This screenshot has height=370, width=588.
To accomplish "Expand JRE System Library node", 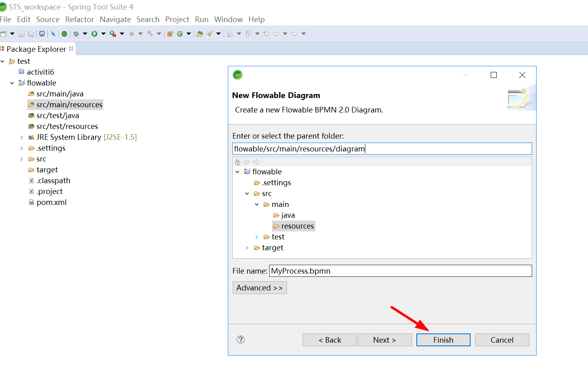I will [x=22, y=137].
